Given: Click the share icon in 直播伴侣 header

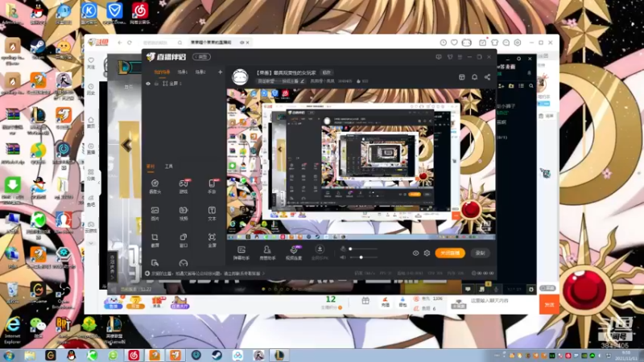Looking at the screenshot, I should (x=487, y=77).
